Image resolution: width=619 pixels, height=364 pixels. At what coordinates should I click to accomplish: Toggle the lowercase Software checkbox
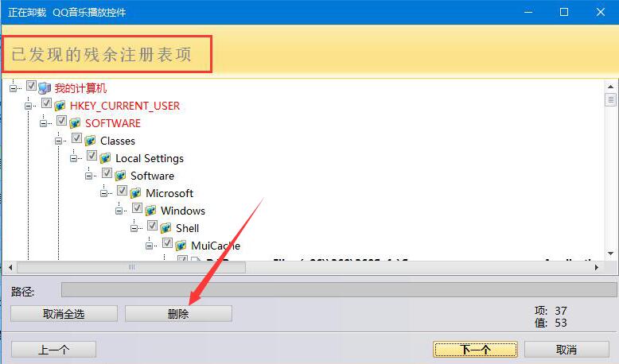[107, 173]
